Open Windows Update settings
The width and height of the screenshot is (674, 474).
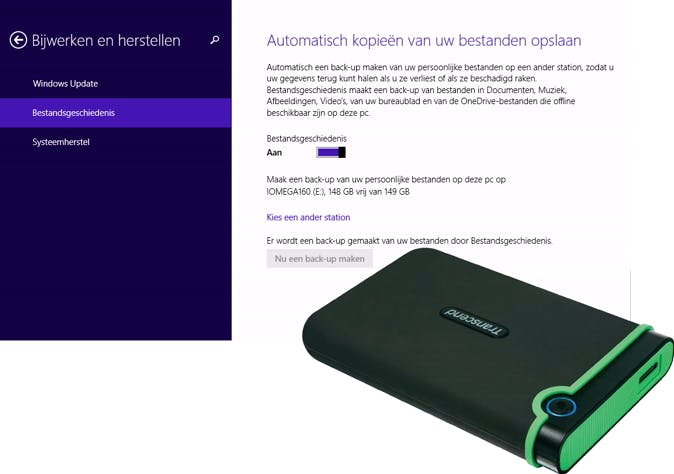point(65,83)
